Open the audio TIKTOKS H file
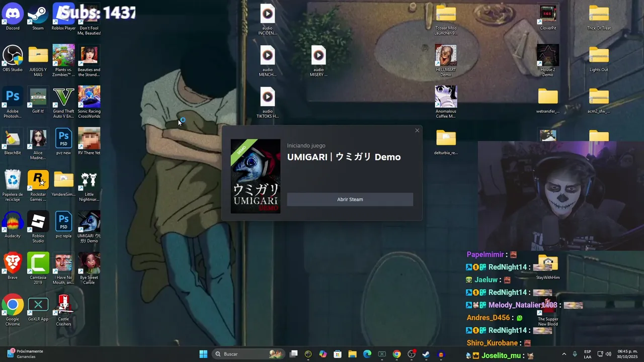 [268, 103]
